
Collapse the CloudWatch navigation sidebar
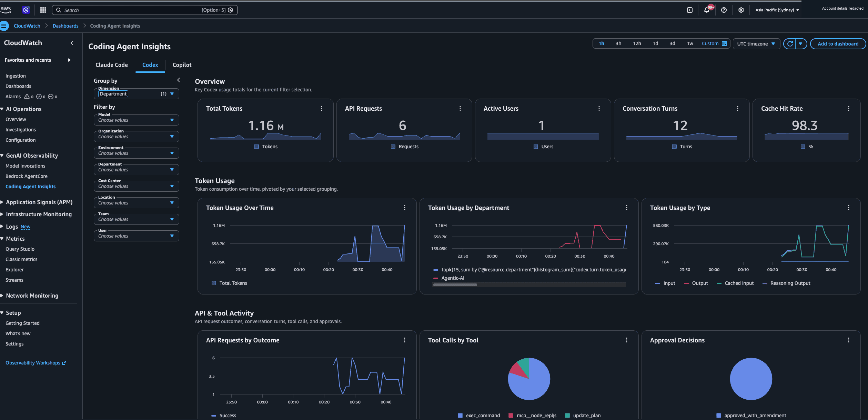tap(72, 43)
